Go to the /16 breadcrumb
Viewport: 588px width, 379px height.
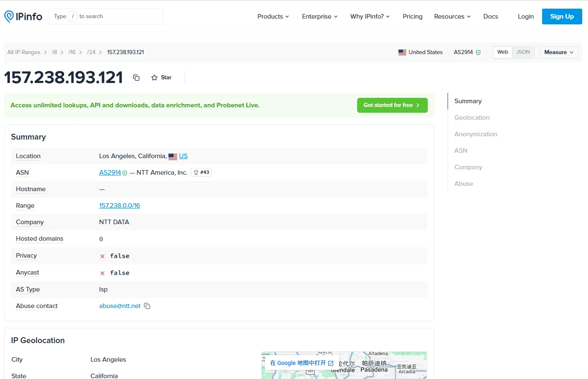coord(72,52)
